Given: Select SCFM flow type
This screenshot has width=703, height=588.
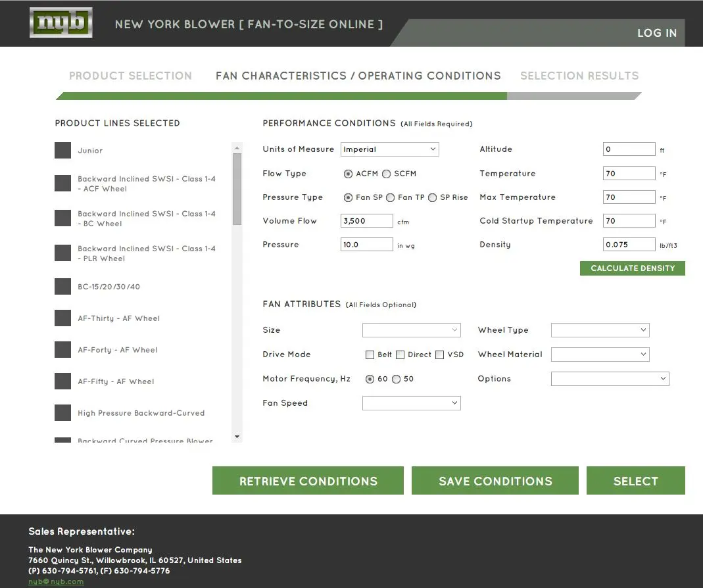Looking at the screenshot, I should (x=387, y=174).
